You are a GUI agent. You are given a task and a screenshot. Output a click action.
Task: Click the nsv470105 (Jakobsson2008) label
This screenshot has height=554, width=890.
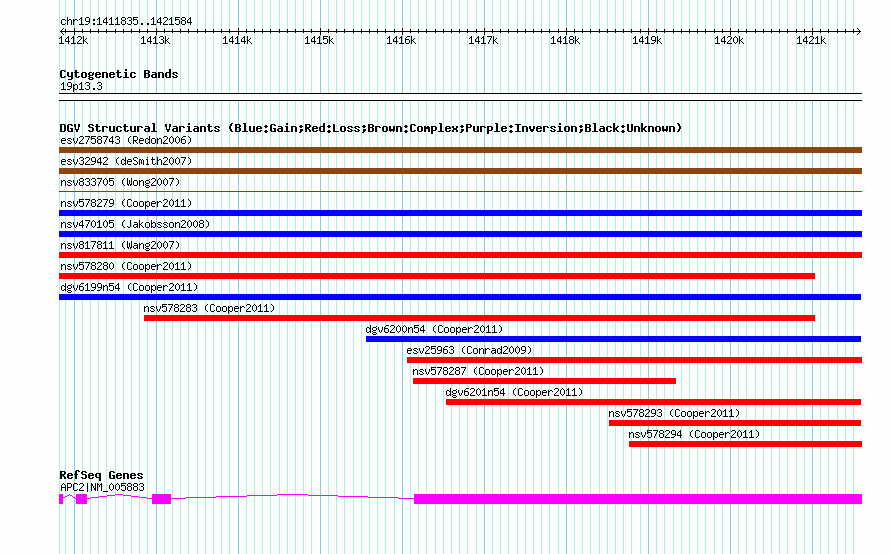coord(135,224)
